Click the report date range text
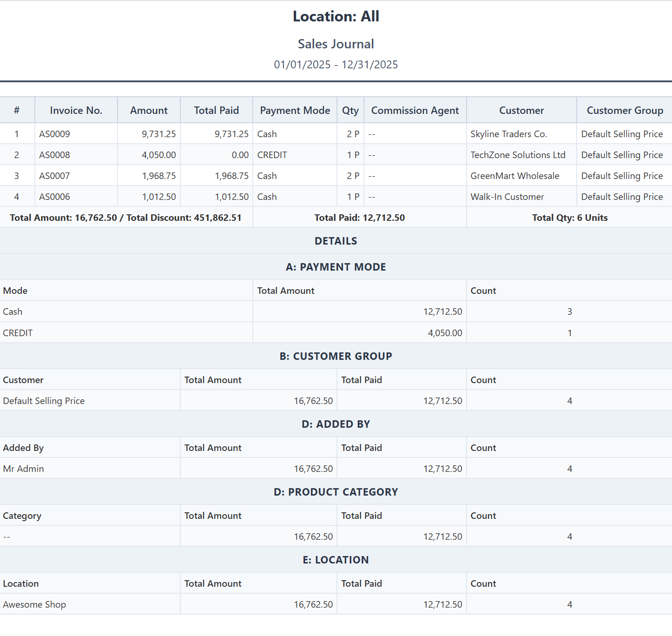The width and height of the screenshot is (672, 636). click(336, 65)
